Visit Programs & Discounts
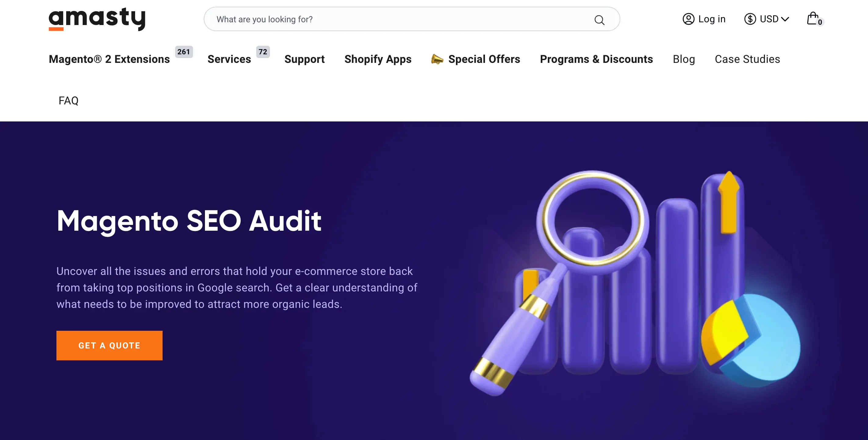 point(596,59)
